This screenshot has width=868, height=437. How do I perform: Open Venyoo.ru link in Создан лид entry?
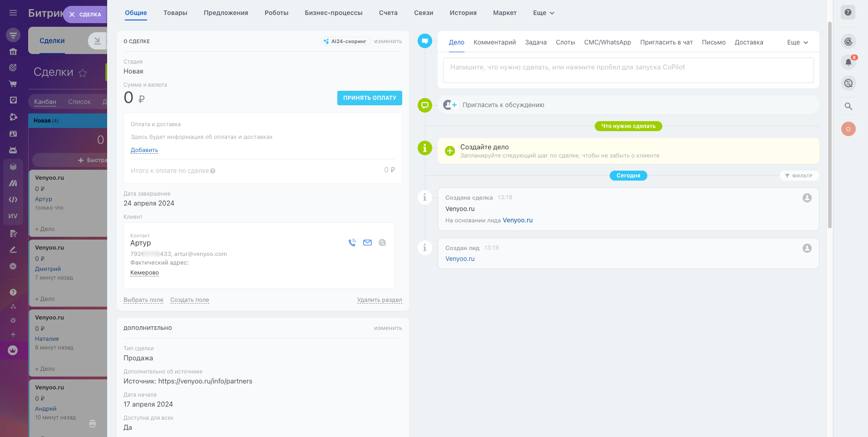tap(460, 259)
